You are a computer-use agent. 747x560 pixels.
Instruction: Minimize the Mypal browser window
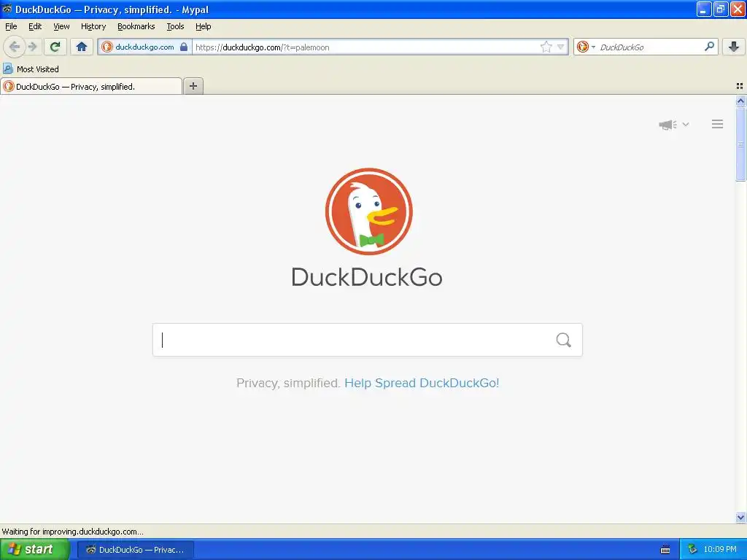[x=704, y=9]
